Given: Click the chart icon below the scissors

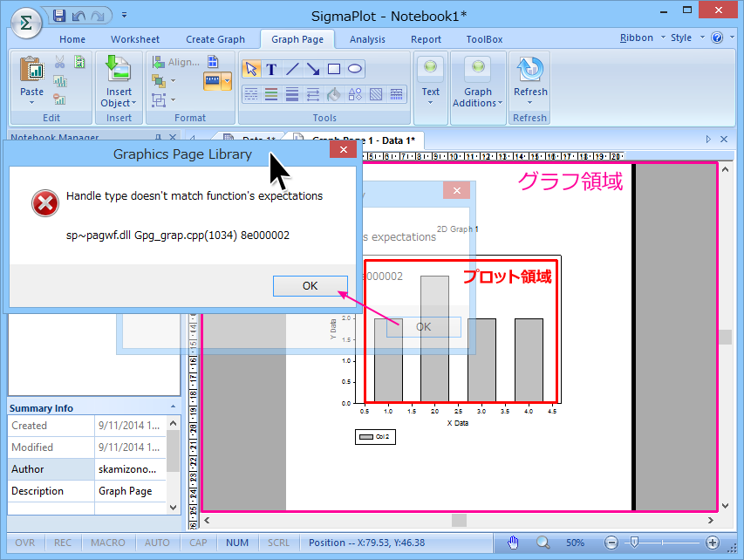Looking at the screenshot, I should 60,81.
